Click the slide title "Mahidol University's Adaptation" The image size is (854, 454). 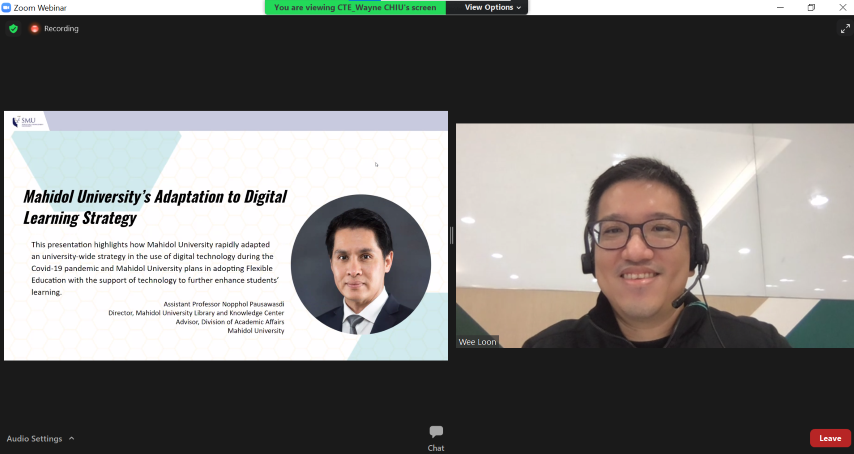pyautogui.click(x=155, y=196)
